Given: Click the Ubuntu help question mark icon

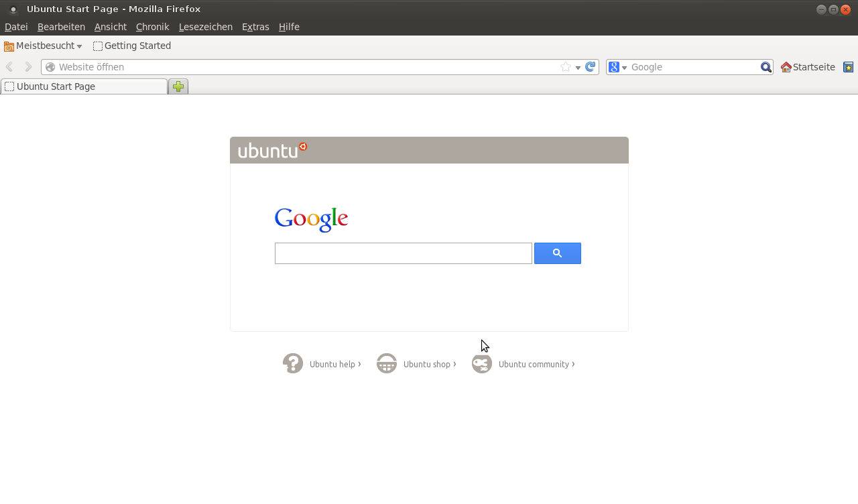Looking at the screenshot, I should click(293, 363).
